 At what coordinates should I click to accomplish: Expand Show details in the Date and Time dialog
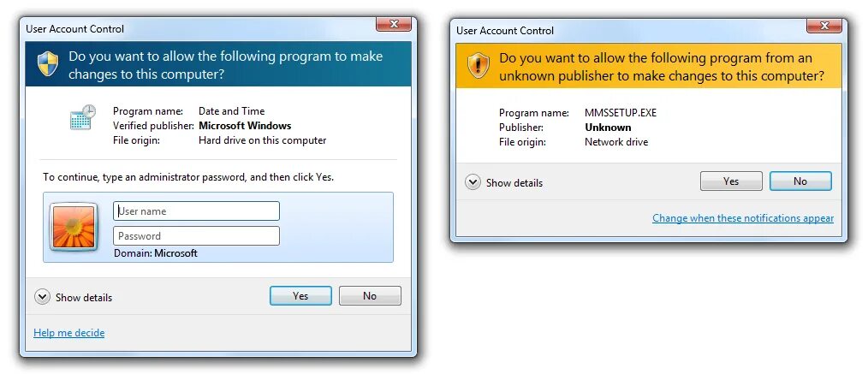coord(73,298)
